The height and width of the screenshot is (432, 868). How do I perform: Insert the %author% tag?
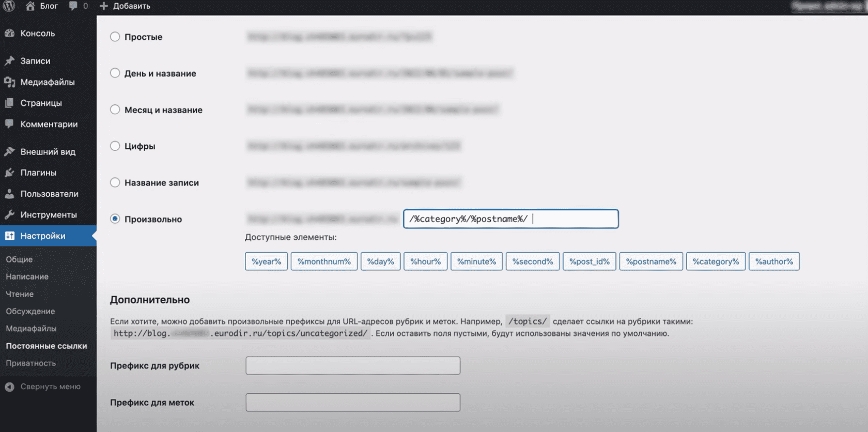pyautogui.click(x=774, y=261)
